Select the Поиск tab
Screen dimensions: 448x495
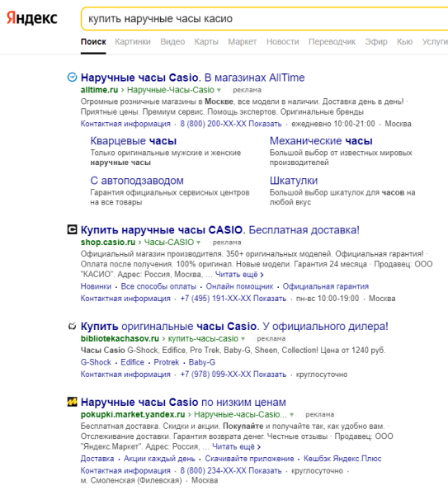[93, 42]
